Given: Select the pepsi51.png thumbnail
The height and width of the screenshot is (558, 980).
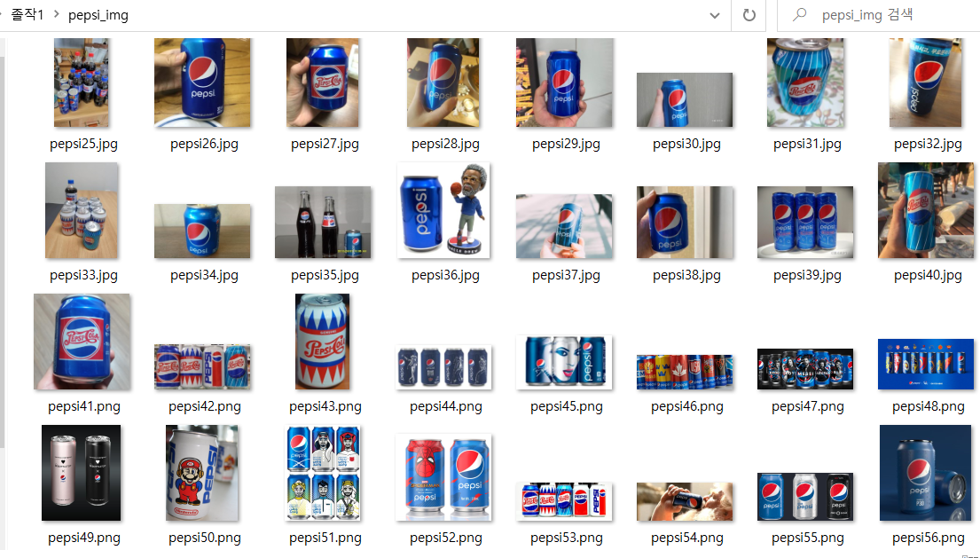Looking at the screenshot, I should point(323,473).
